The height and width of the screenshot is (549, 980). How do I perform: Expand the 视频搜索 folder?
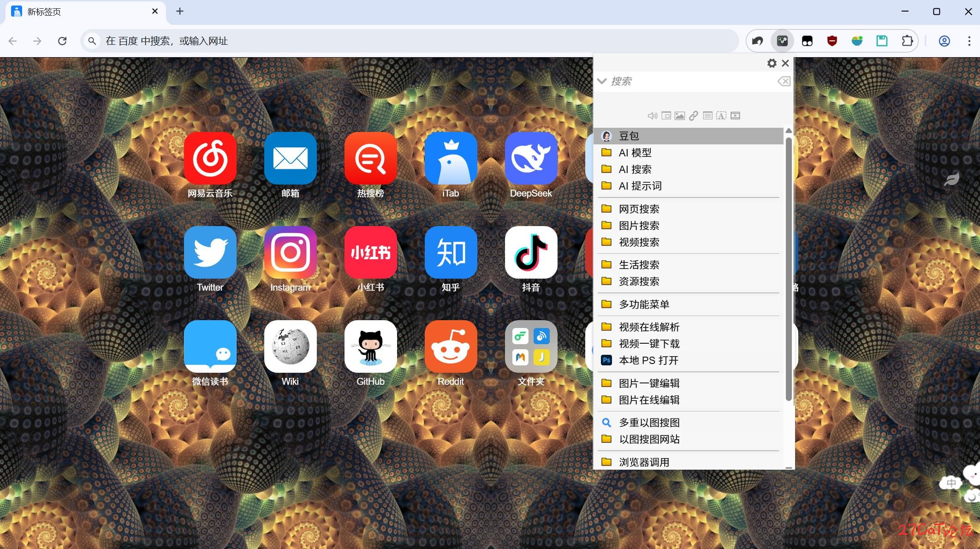[689, 242]
